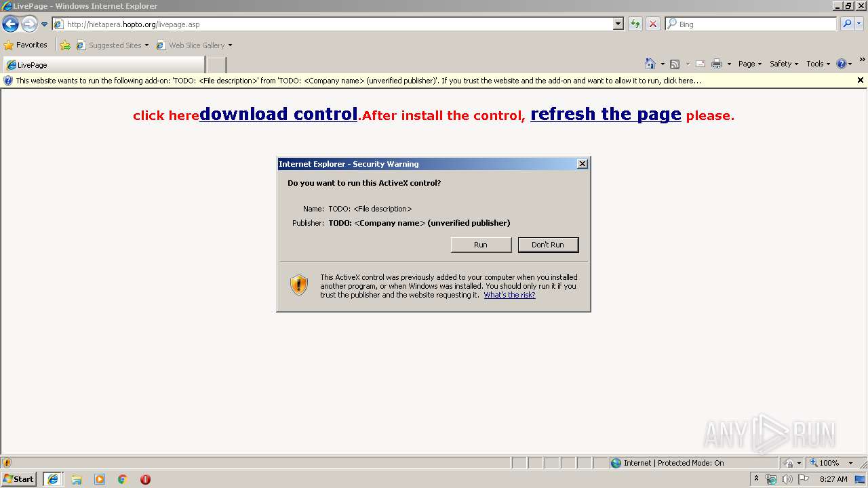Click the volume speaker tray icon
This screenshot has height=488, width=868.
pos(787,479)
